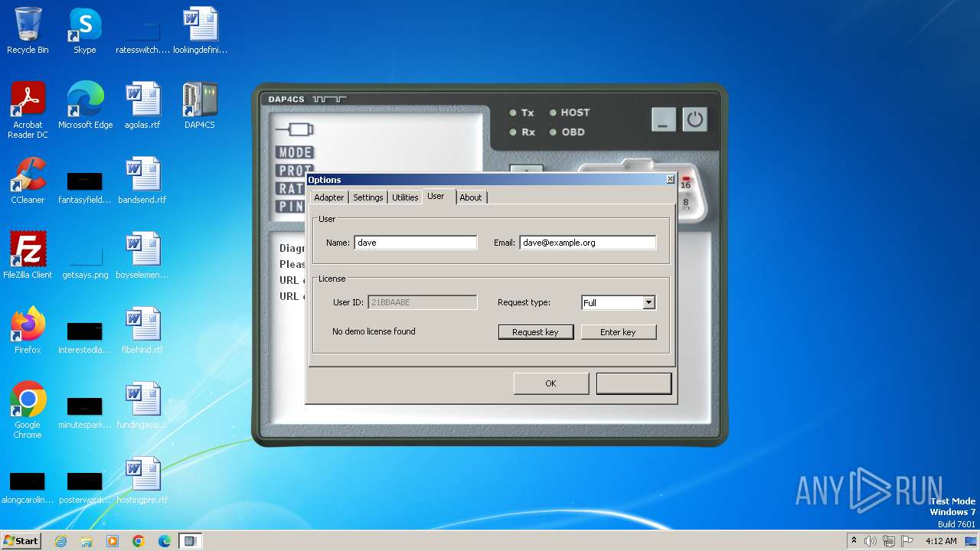Click the blank button beside OK

(634, 383)
